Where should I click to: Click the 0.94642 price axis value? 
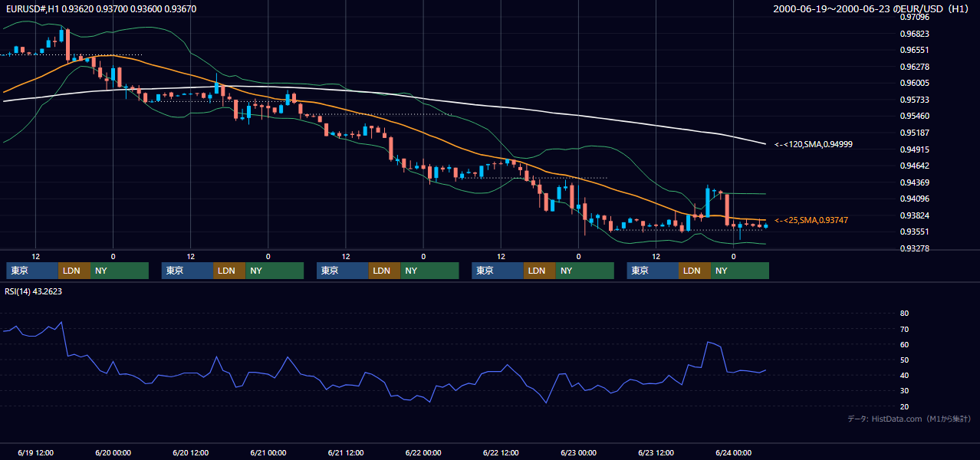click(x=914, y=166)
